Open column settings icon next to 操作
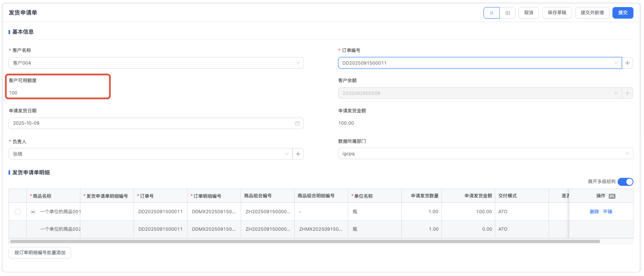 (612, 196)
